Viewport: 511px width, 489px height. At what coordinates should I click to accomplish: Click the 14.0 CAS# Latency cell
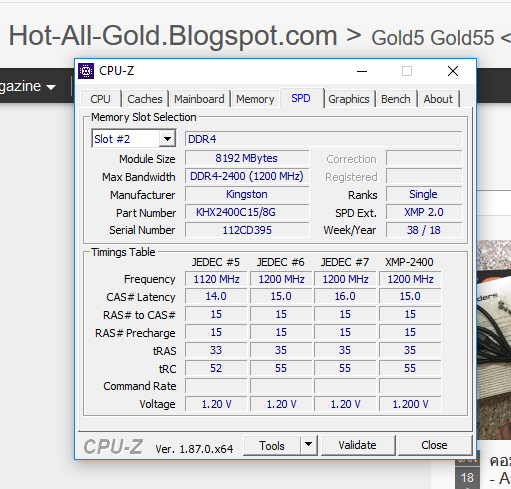coord(216,296)
